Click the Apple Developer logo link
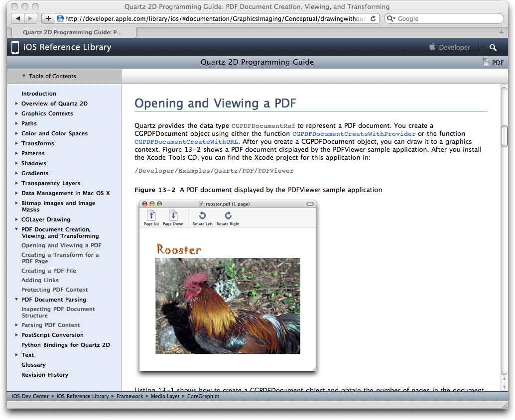Viewport: 515px width, 420px height. click(432, 47)
